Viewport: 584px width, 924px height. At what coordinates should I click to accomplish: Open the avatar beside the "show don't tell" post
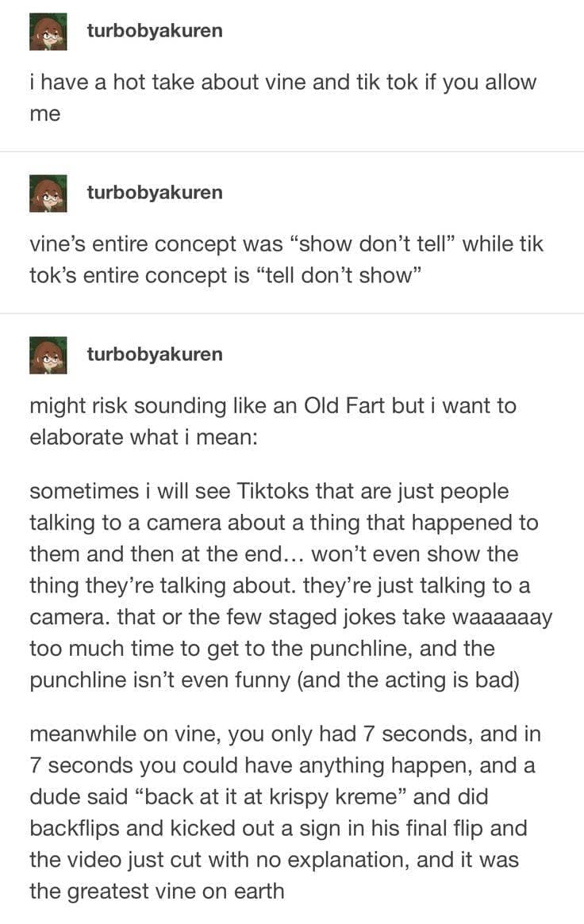point(48,193)
